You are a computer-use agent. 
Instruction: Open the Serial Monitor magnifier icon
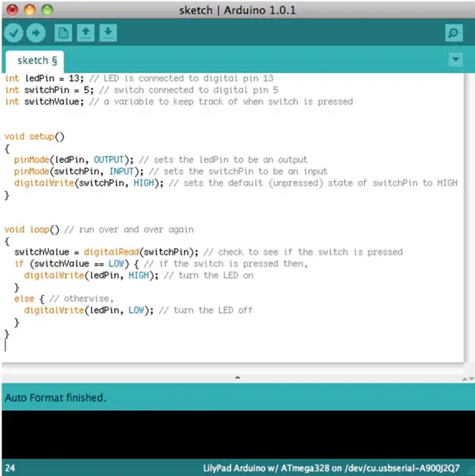click(x=454, y=33)
